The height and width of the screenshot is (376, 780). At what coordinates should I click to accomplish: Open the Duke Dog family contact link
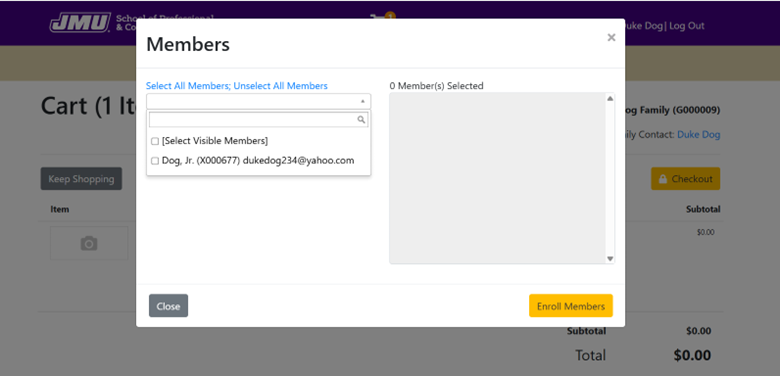click(698, 135)
